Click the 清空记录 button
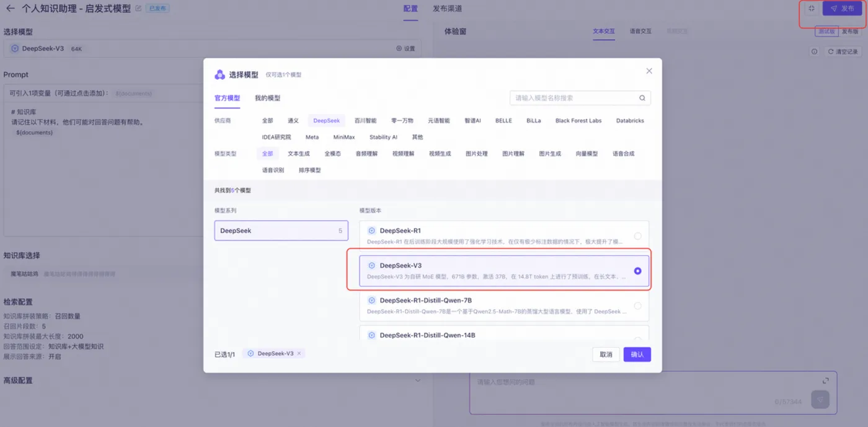 pyautogui.click(x=843, y=51)
